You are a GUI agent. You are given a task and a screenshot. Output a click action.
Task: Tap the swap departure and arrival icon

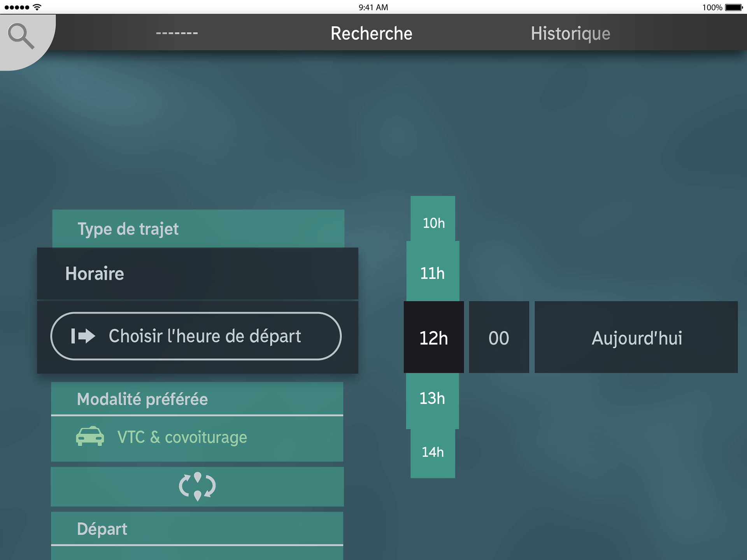[x=197, y=486]
